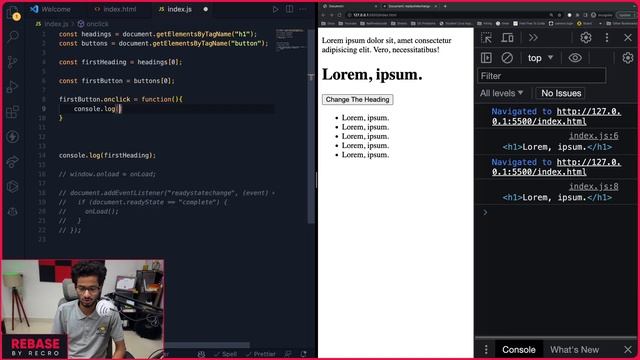Reload the browser page
Viewport: 640px width, 360px height.
tap(339, 15)
